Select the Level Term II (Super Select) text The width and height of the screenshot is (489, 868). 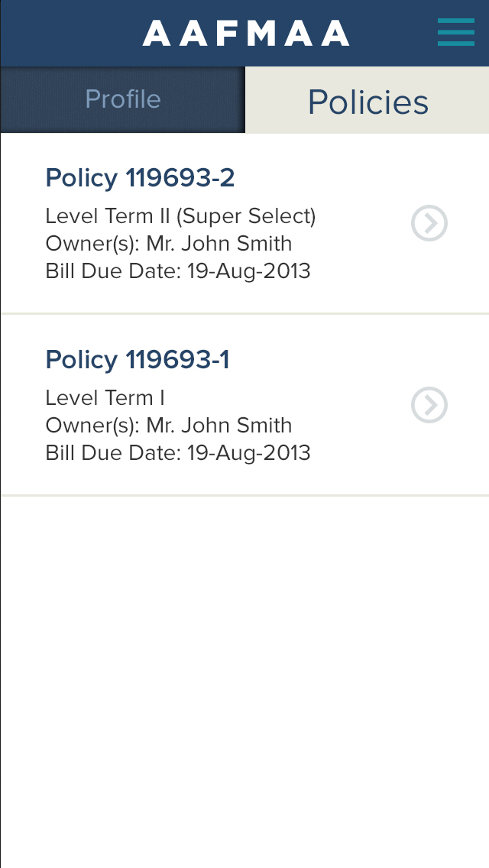(180, 216)
